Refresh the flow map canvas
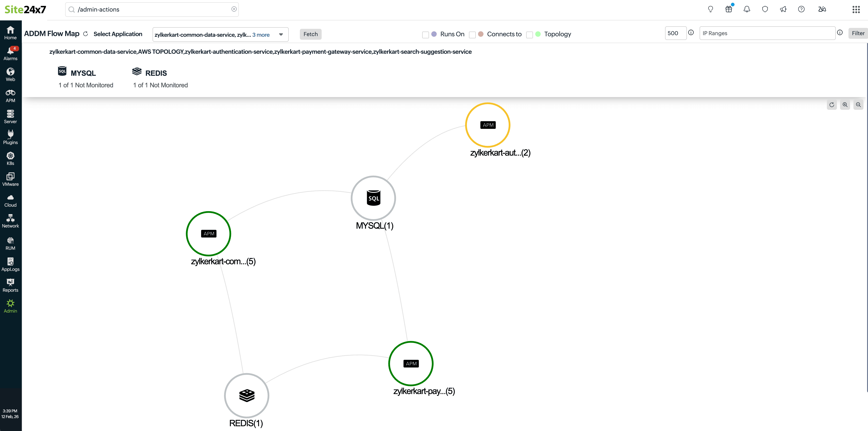Image resolution: width=868 pixels, height=431 pixels. (x=832, y=105)
